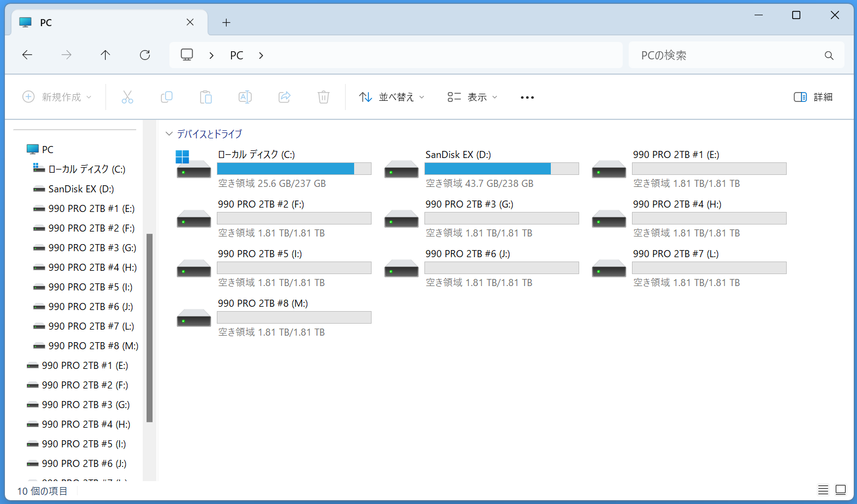
Task: Go up one level with the up arrow
Action: click(106, 54)
